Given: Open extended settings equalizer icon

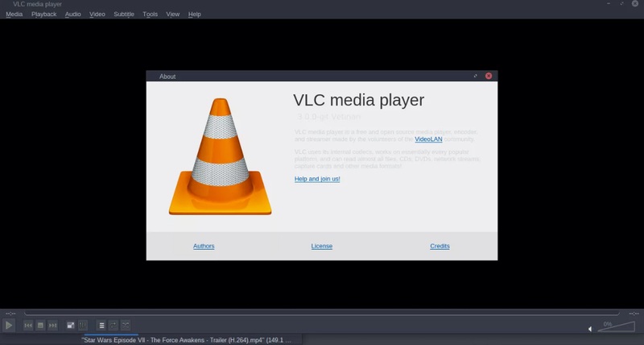Looking at the screenshot, I should tap(83, 325).
